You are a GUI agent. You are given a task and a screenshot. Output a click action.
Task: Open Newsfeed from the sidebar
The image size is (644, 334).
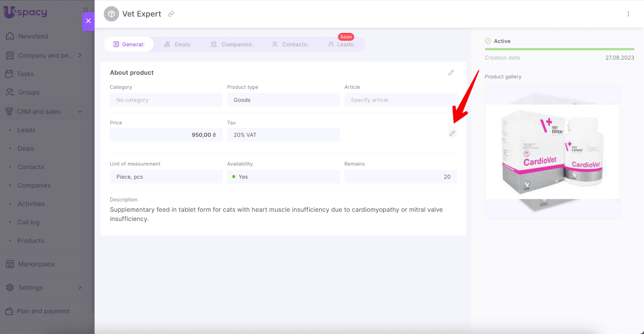tap(33, 36)
